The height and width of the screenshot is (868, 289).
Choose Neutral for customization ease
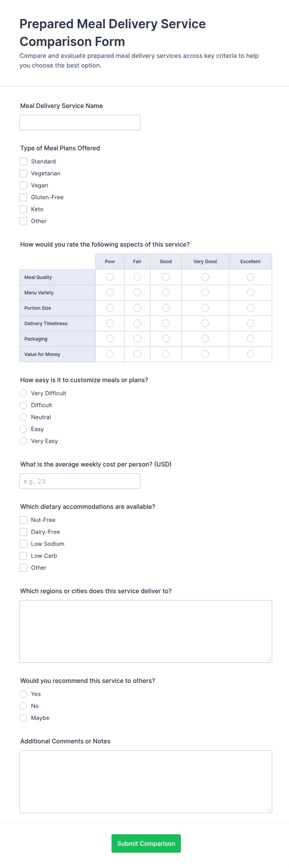[x=23, y=417]
